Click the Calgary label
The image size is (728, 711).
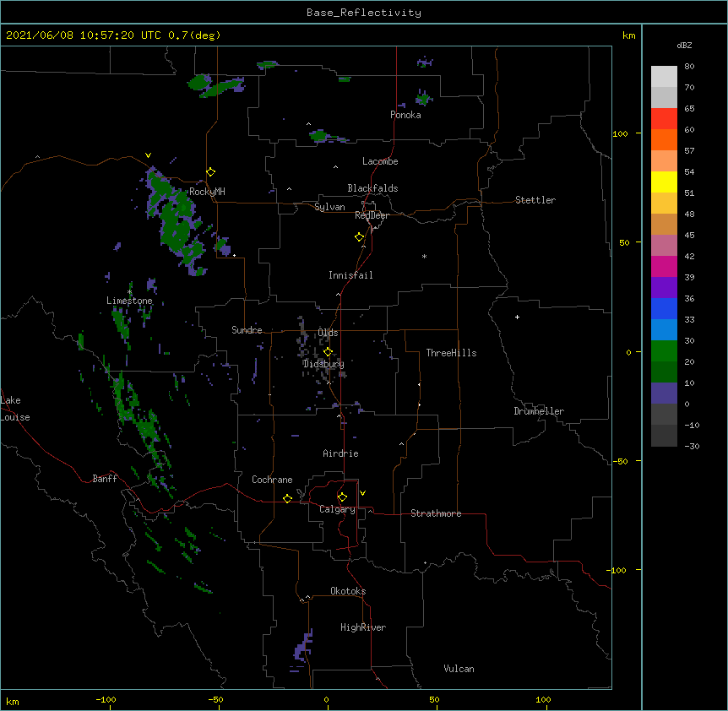coord(338,509)
